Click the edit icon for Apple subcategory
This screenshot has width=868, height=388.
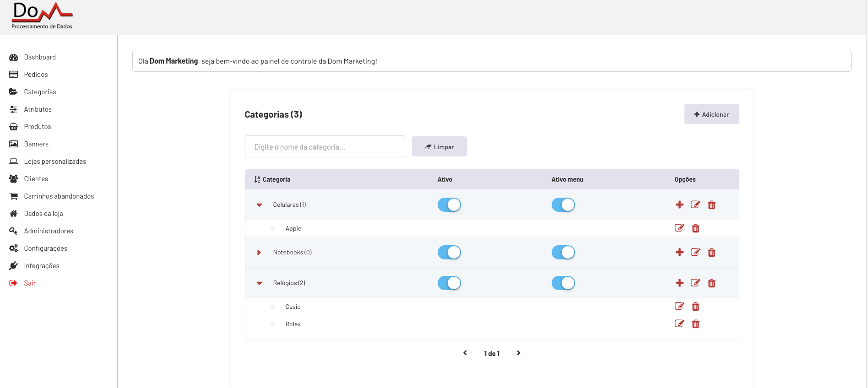pyautogui.click(x=679, y=228)
